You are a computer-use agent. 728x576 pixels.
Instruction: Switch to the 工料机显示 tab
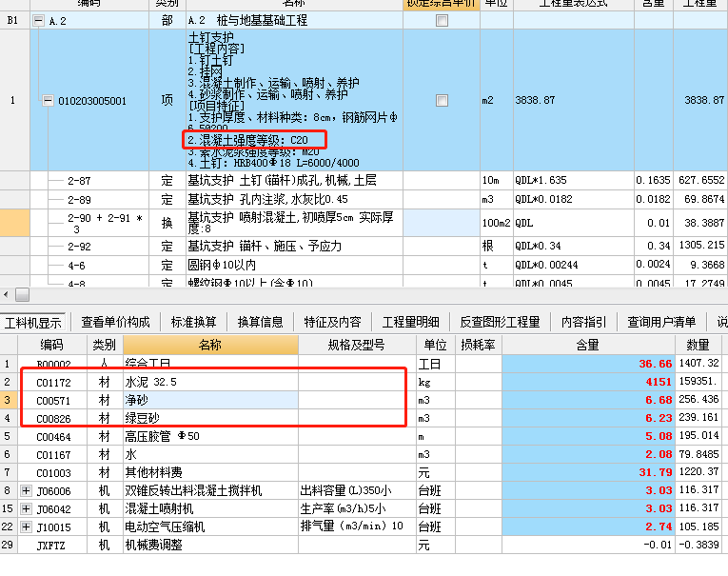tap(33, 323)
